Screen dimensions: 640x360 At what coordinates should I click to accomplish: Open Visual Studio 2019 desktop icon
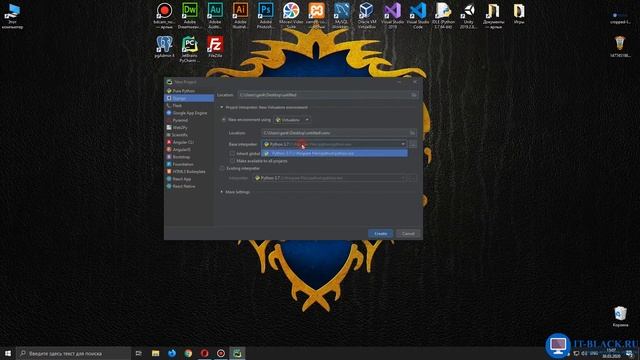[392, 16]
